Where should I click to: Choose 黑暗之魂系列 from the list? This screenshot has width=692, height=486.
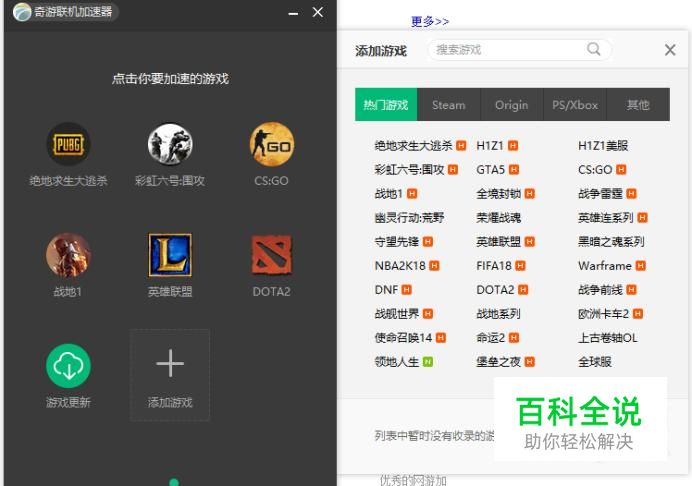[611, 241]
